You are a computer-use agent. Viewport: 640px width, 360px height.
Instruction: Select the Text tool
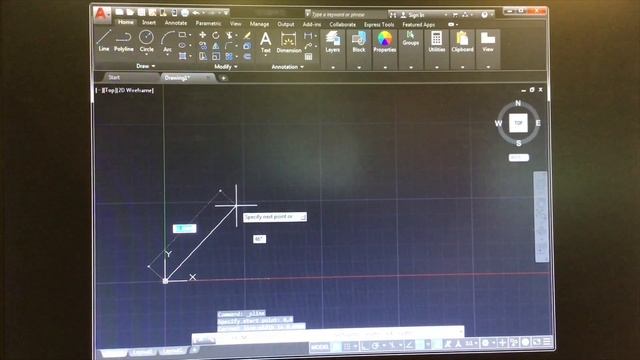pyautogui.click(x=265, y=42)
